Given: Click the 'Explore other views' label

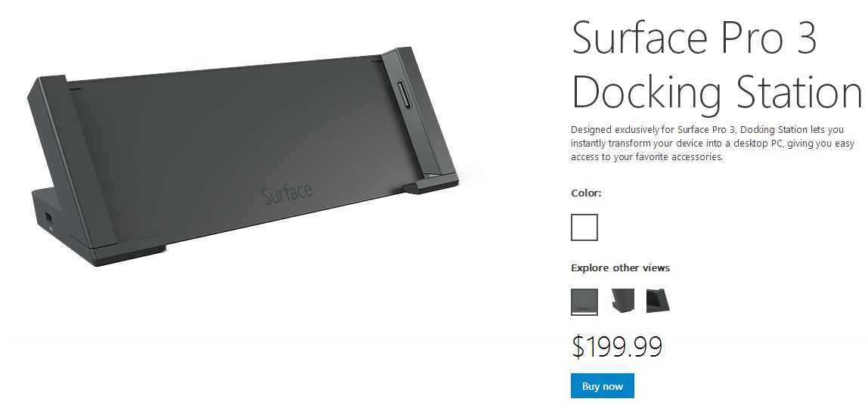Looking at the screenshot, I should coord(620,267).
